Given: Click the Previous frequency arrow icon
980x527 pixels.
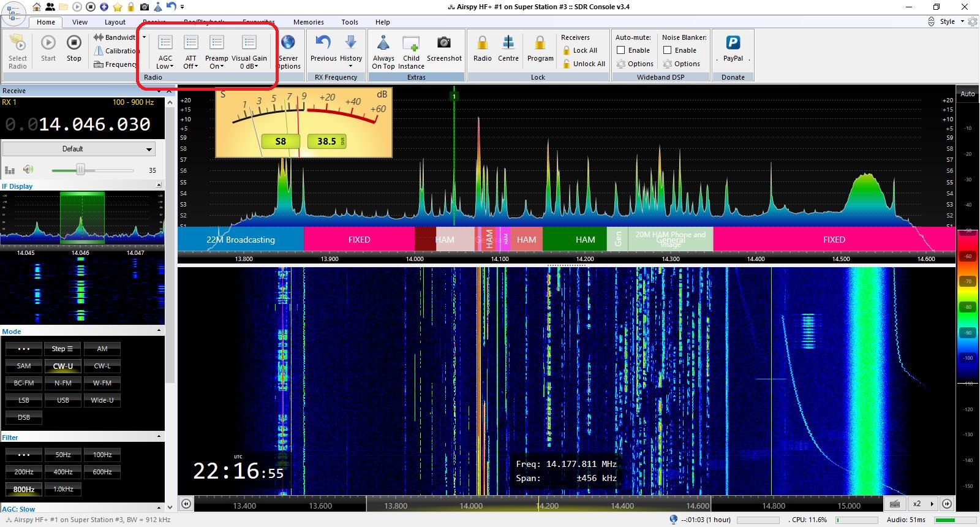Looking at the screenshot, I should pos(323,43).
